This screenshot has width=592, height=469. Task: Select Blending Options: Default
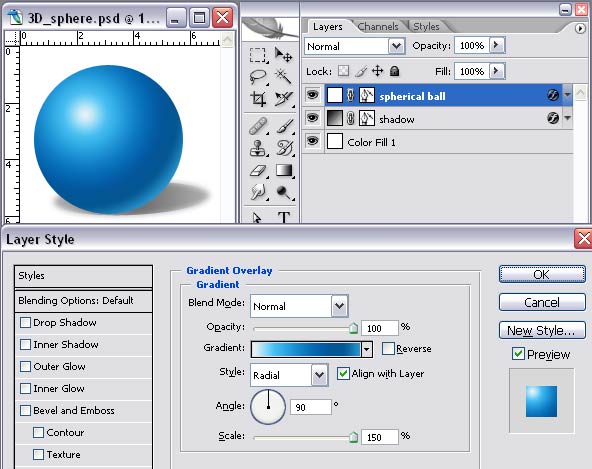(83, 301)
